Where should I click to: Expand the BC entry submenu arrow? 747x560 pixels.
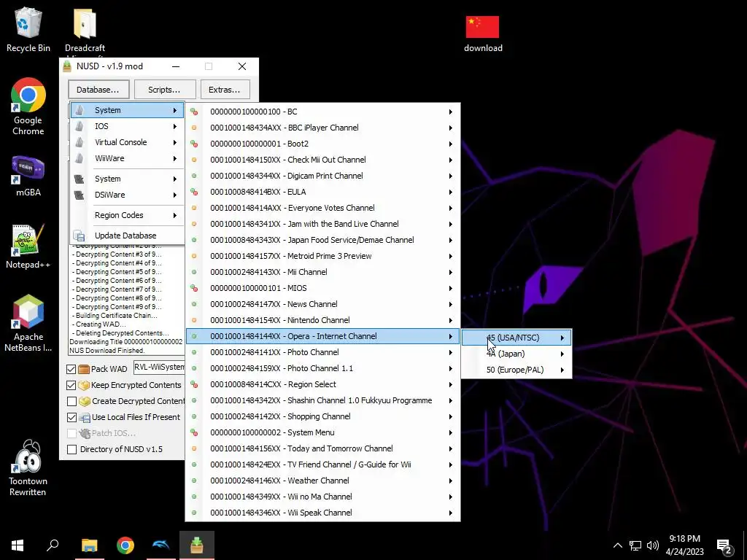[x=450, y=112]
